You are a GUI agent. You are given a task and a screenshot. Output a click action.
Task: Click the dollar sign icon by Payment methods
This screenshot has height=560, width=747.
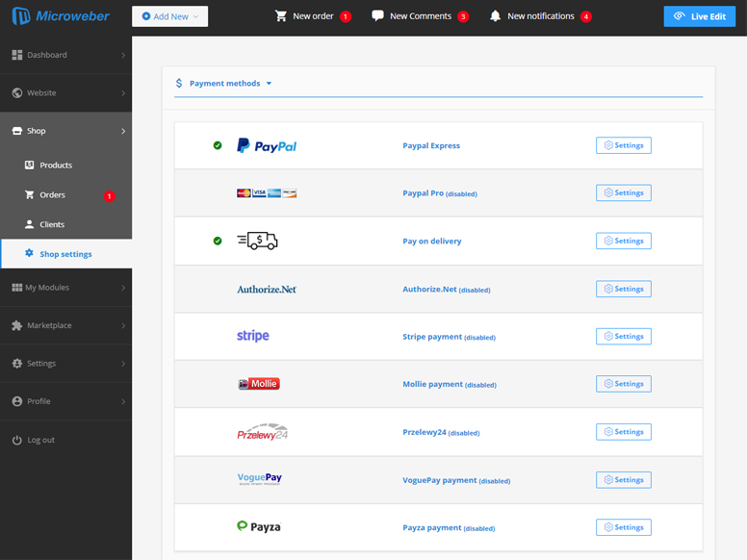[179, 84]
